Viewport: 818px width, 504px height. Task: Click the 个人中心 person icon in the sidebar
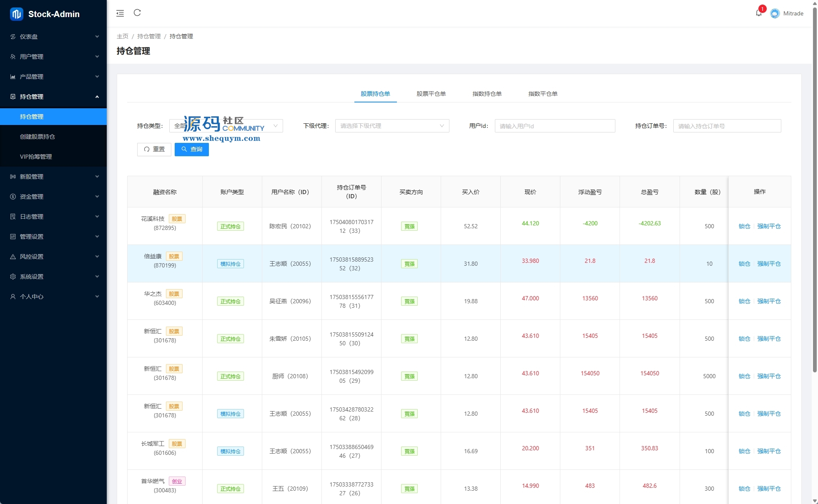(13, 297)
